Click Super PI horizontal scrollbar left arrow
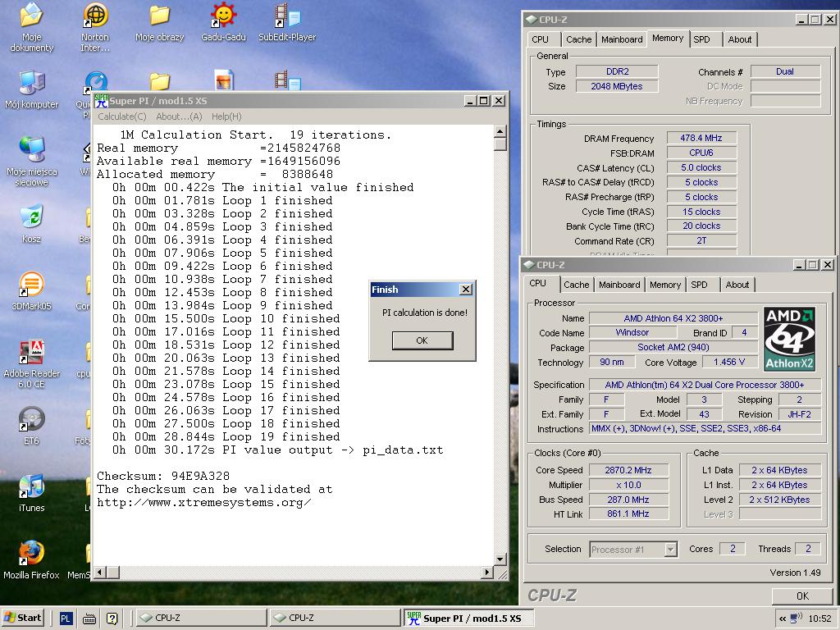Image resolution: width=840 pixels, height=630 pixels. (99, 572)
